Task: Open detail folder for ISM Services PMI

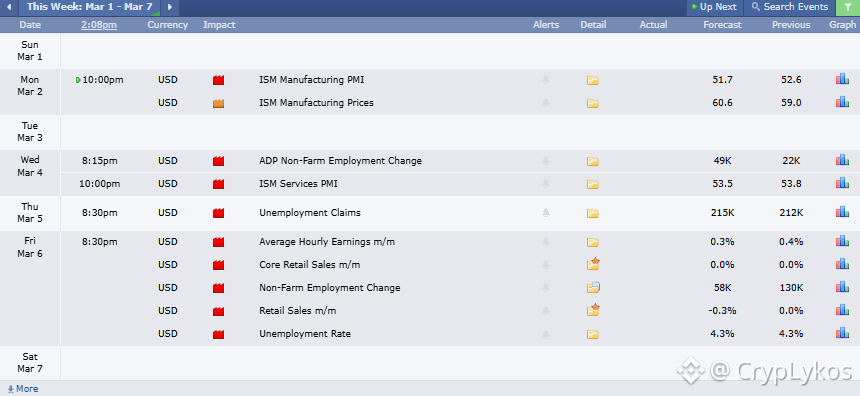Action: pos(592,185)
